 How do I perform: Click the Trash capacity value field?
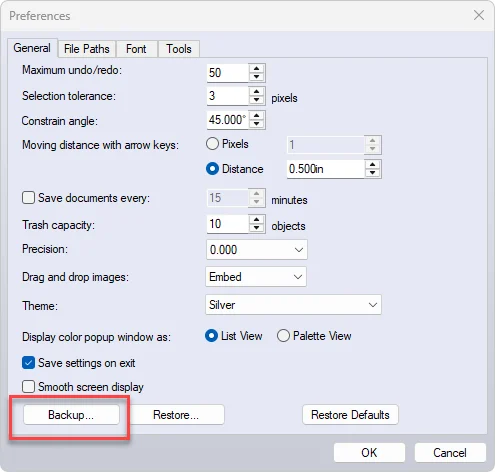tap(228, 224)
